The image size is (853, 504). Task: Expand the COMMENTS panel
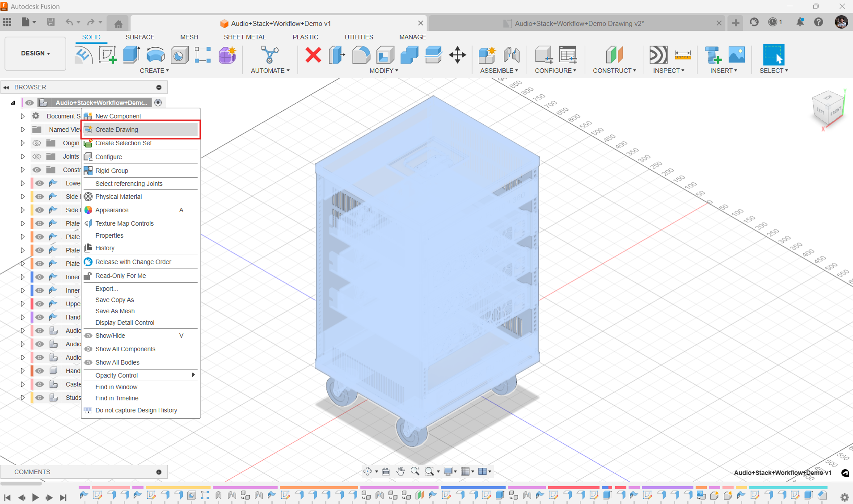tap(159, 472)
